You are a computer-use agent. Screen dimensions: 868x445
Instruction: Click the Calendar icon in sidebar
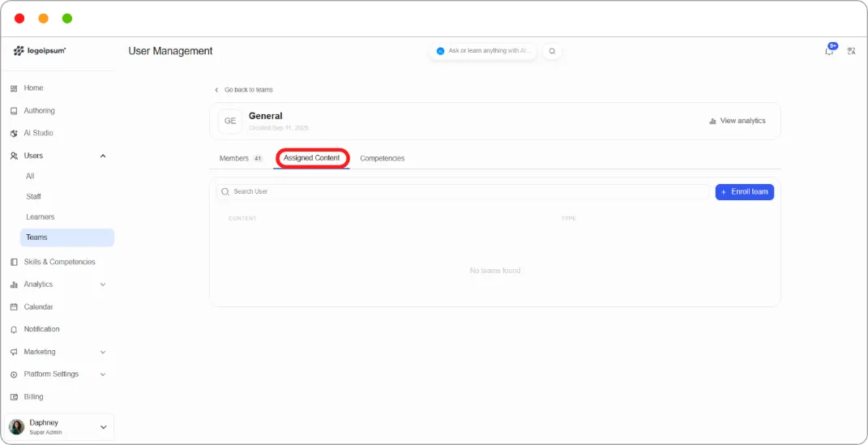coord(14,306)
